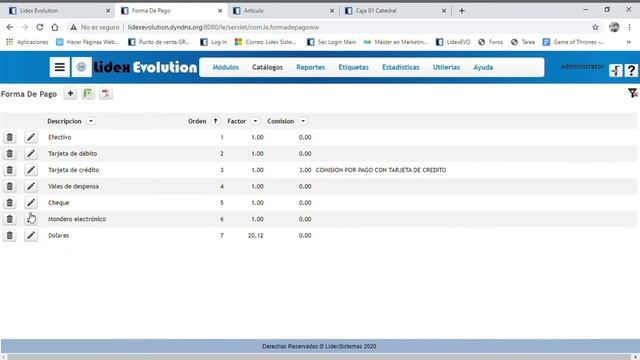Toggle the Orden column sort arrow
The image size is (640, 360).
215,121
